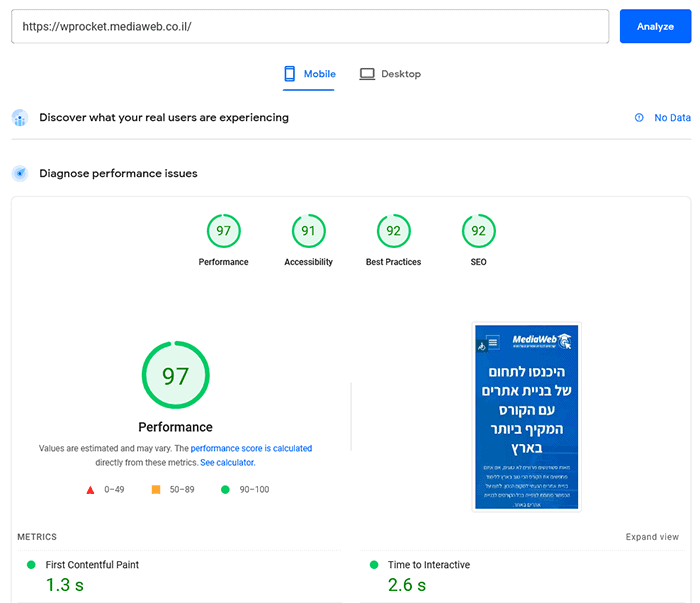This screenshot has height=603, width=700.
Task: Click the SEO label
Action: (479, 262)
